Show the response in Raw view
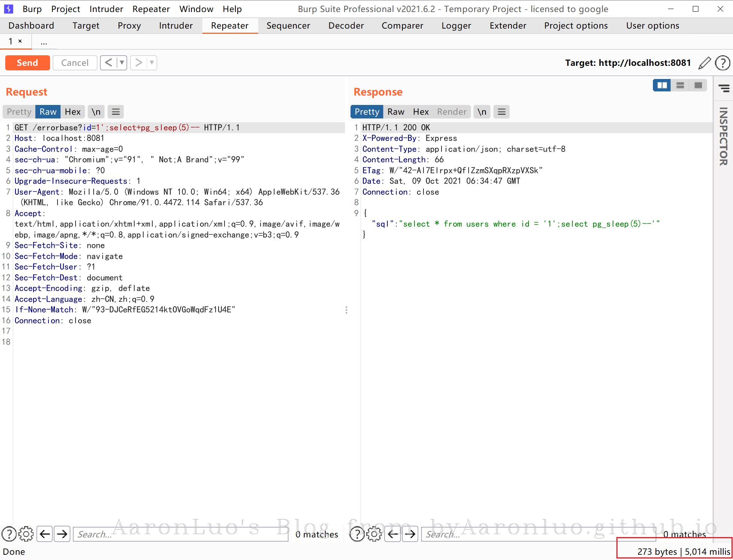The width and height of the screenshot is (733, 560). pyautogui.click(x=396, y=112)
